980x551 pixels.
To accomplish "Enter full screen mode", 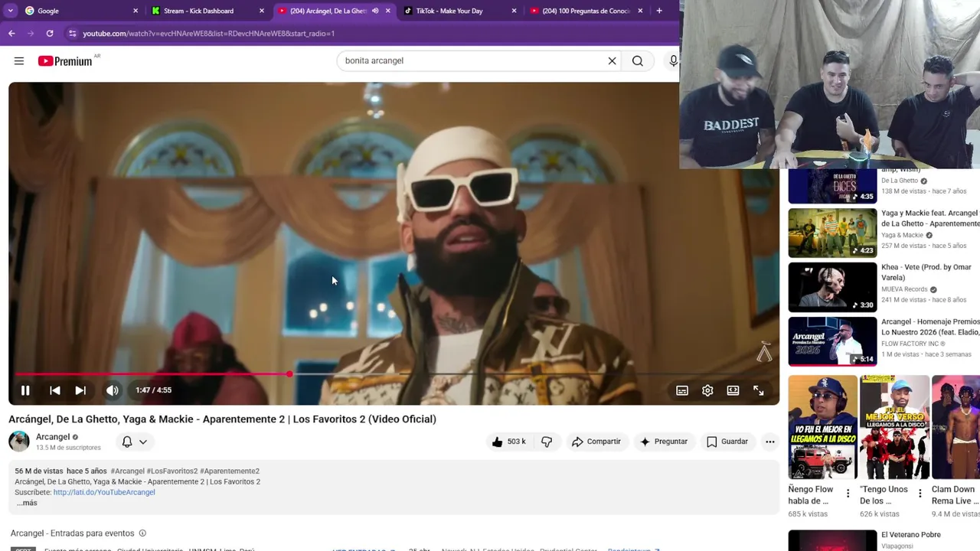I will pyautogui.click(x=758, y=390).
